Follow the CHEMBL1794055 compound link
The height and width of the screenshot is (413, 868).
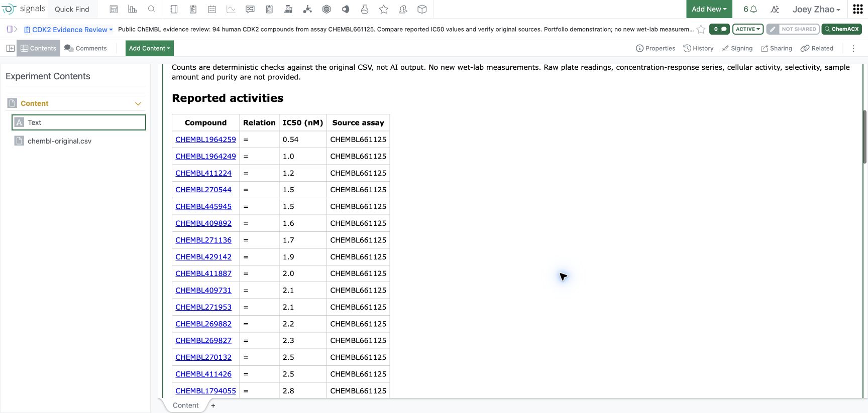click(205, 391)
